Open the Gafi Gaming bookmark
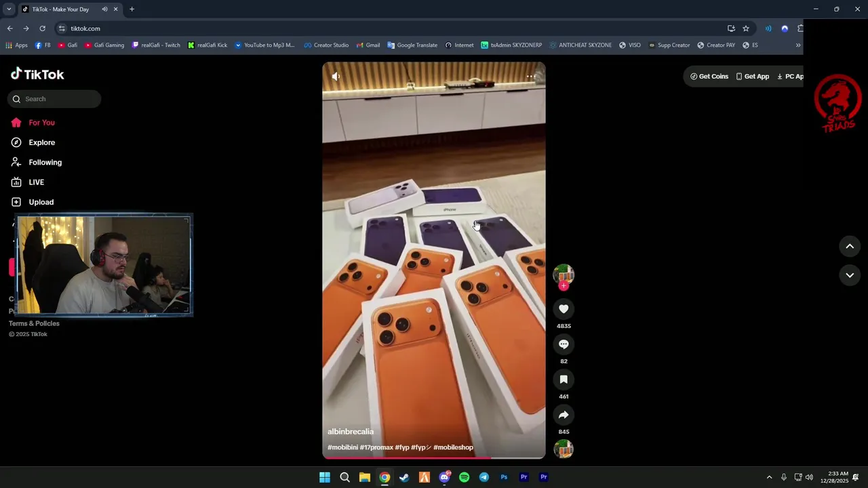The image size is (868, 488). coord(104,45)
